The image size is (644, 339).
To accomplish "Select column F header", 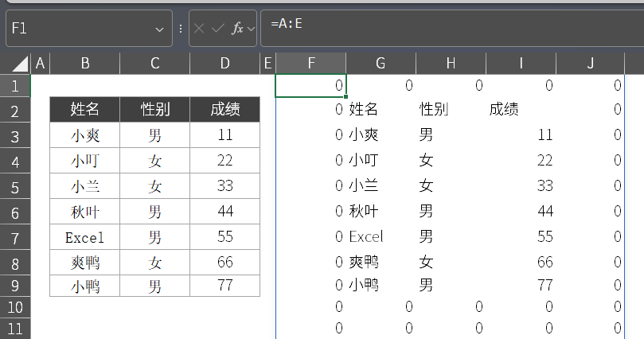I will pyautogui.click(x=311, y=63).
